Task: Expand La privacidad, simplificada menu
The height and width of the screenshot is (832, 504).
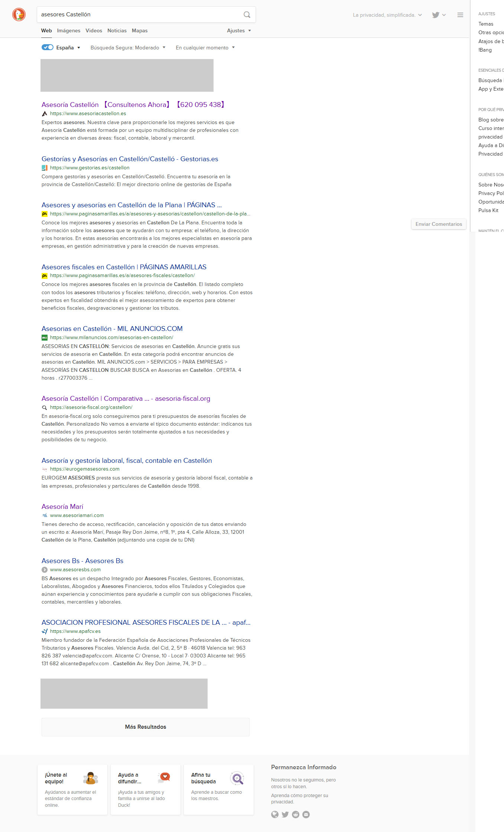Action: [x=387, y=15]
